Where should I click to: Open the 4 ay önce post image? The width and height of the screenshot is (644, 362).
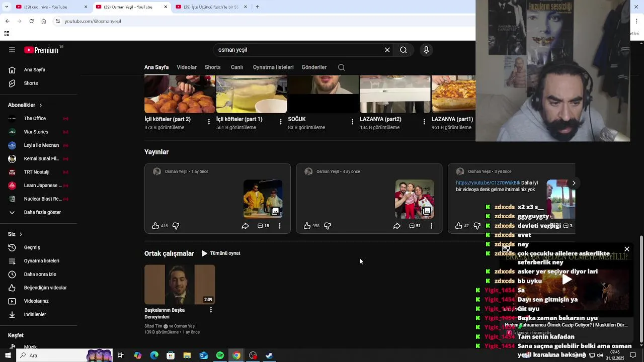coord(415,199)
